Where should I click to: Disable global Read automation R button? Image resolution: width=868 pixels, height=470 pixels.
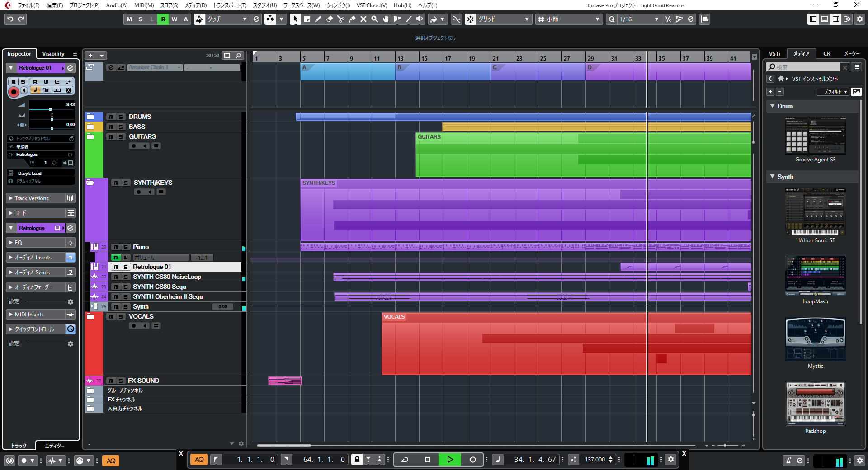[x=163, y=19]
